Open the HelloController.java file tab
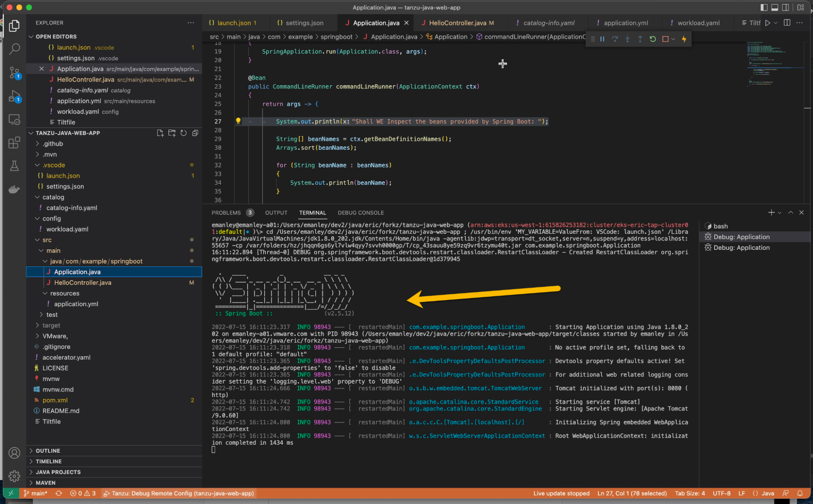 [456, 22]
